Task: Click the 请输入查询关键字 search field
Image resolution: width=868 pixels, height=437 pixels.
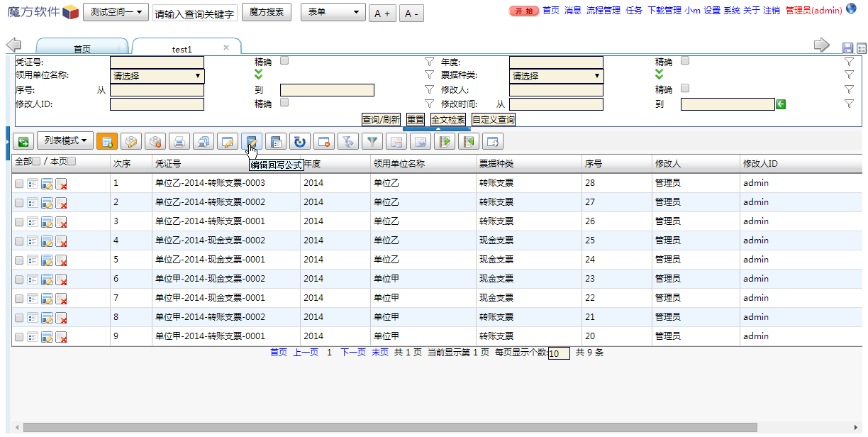Action: point(195,13)
